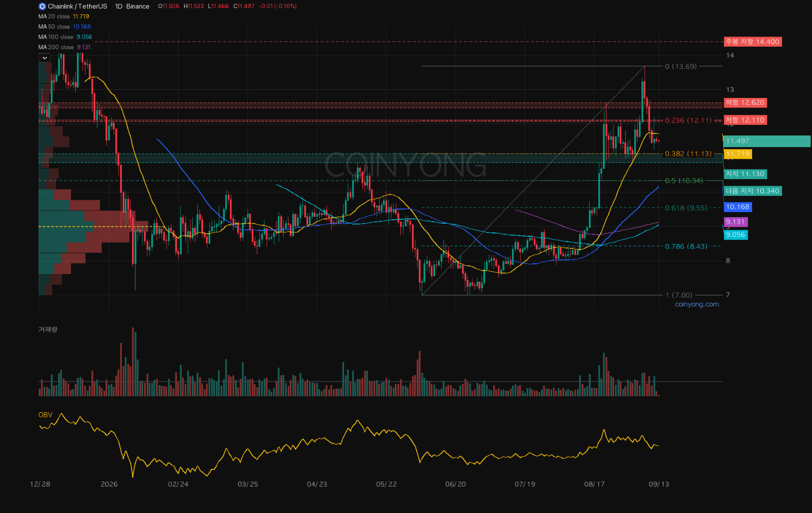Select the Fibonacci 0 (13.69) level label

pyautogui.click(x=681, y=66)
